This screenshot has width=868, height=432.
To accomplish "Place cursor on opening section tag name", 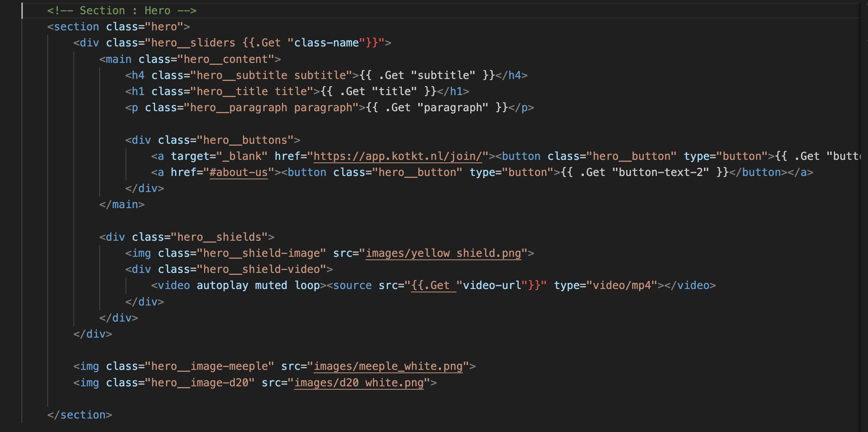I will (x=76, y=27).
